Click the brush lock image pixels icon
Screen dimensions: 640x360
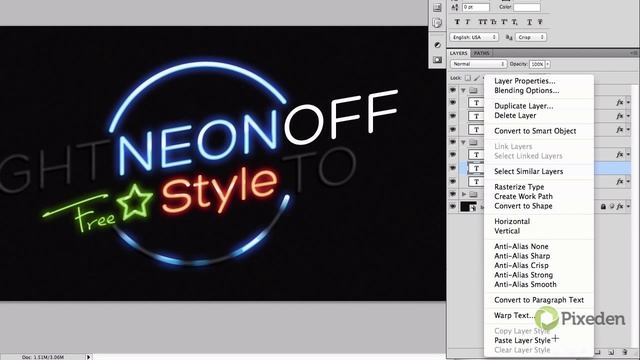tap(477, 78)
